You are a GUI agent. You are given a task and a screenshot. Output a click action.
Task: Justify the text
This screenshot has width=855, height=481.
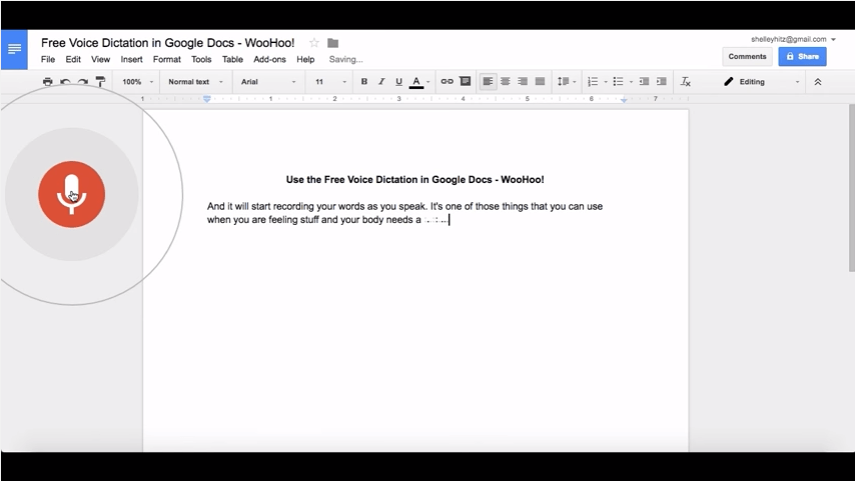[x=540, y=82]
